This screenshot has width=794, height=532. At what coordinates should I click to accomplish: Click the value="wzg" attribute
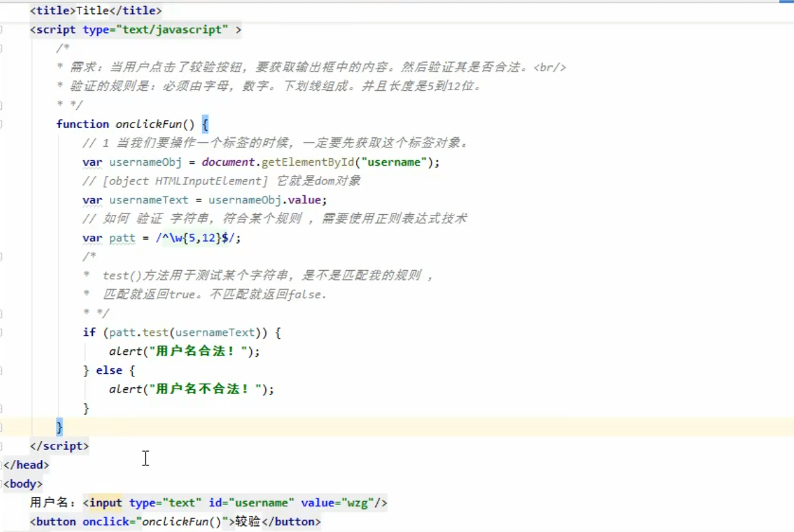click(337, 502)
